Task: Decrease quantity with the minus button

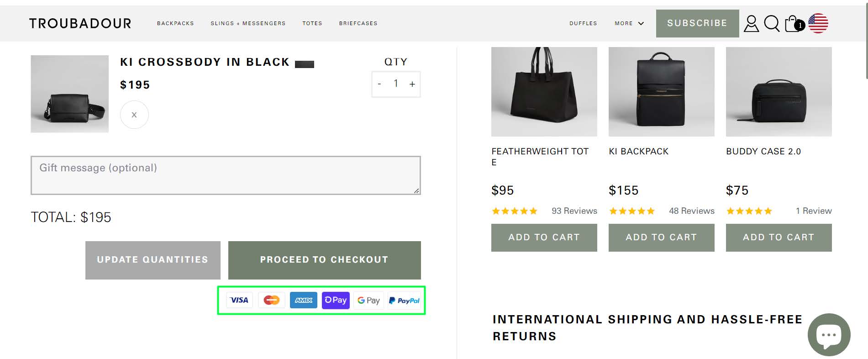Action: [x=379, y=84]
